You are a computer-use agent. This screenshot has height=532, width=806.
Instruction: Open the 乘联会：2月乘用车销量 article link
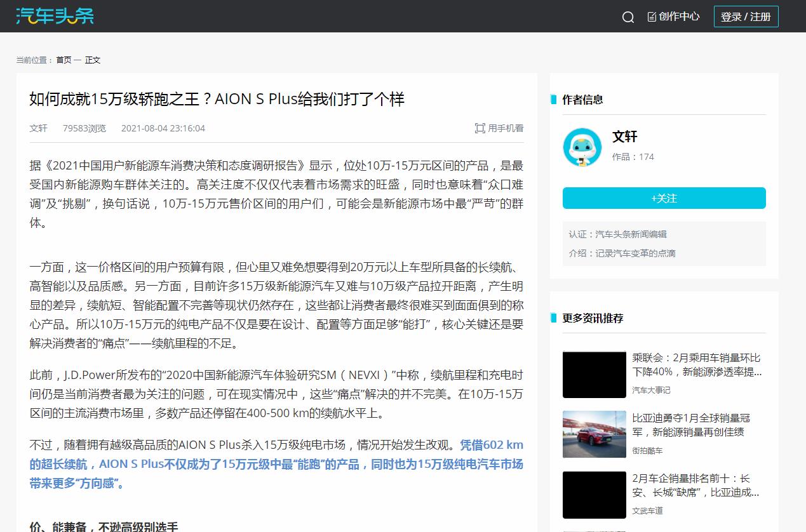pos(697,364)
